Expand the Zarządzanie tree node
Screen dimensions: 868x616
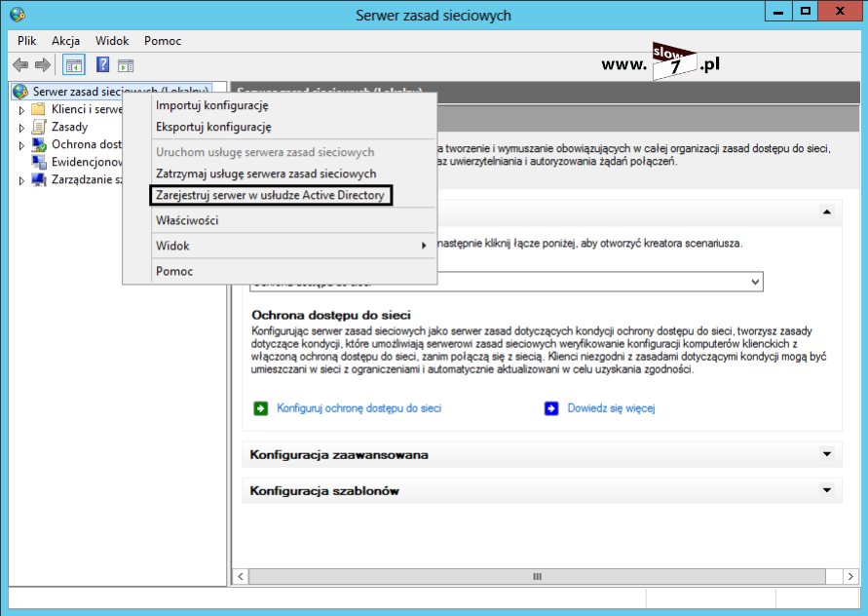[x=22, y=180]
